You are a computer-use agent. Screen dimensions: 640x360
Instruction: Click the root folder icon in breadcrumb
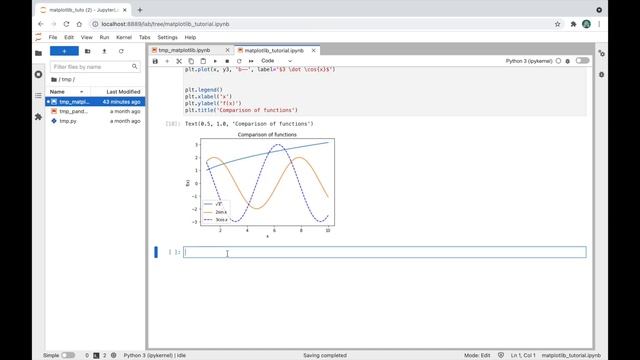(x=54, y=80)
